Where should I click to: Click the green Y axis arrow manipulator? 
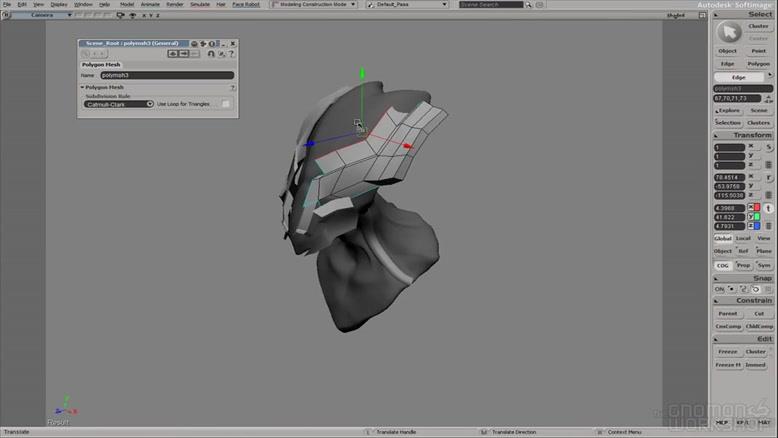pyautogui.click(x=362, y=74)
